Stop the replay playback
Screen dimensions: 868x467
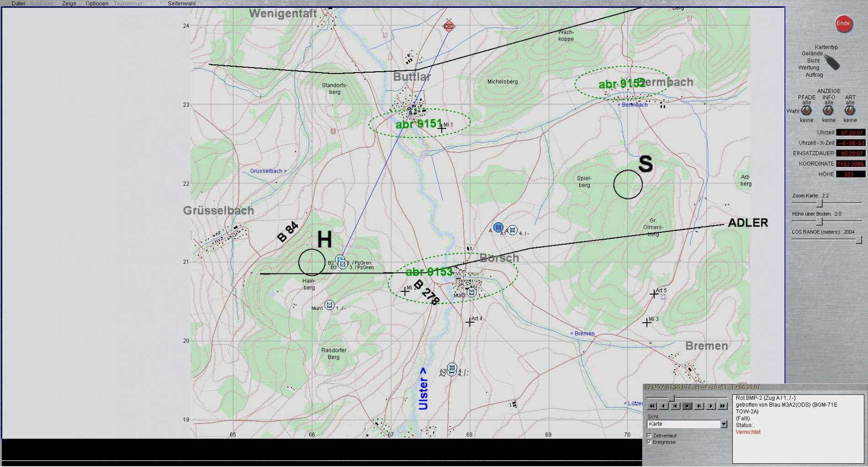tap(687, 406)
